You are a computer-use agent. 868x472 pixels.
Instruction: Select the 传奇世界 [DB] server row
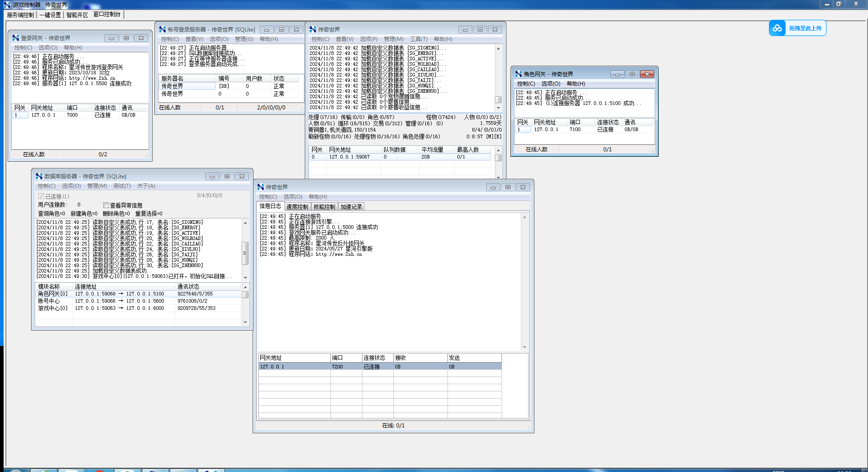[x=229, y=86]
